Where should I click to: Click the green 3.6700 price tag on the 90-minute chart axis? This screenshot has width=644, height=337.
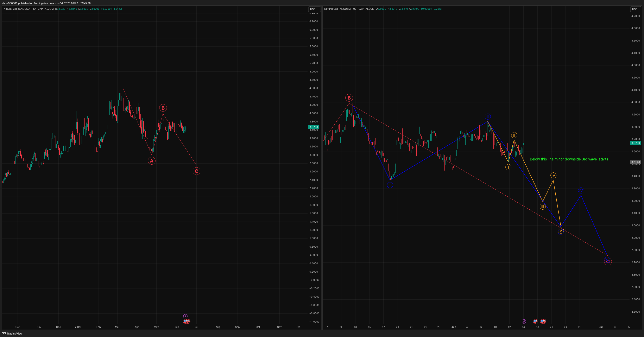coord(635,143)
